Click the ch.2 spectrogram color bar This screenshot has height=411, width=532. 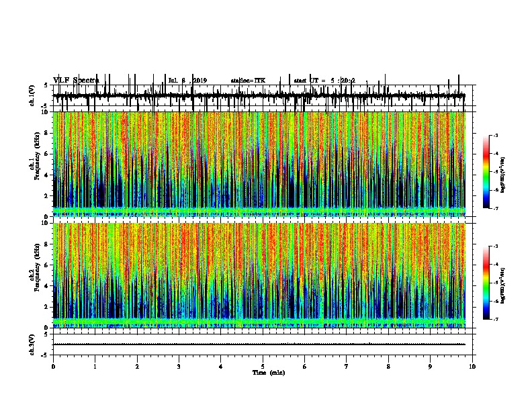[x=486, y=283]
